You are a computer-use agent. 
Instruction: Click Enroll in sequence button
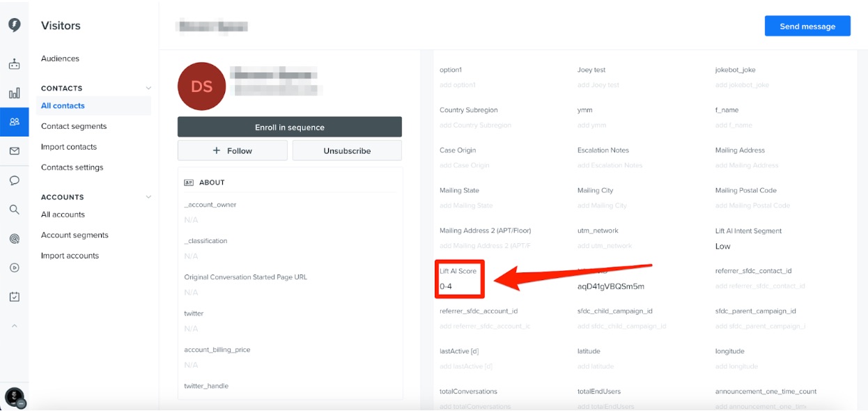pos(290,127)
